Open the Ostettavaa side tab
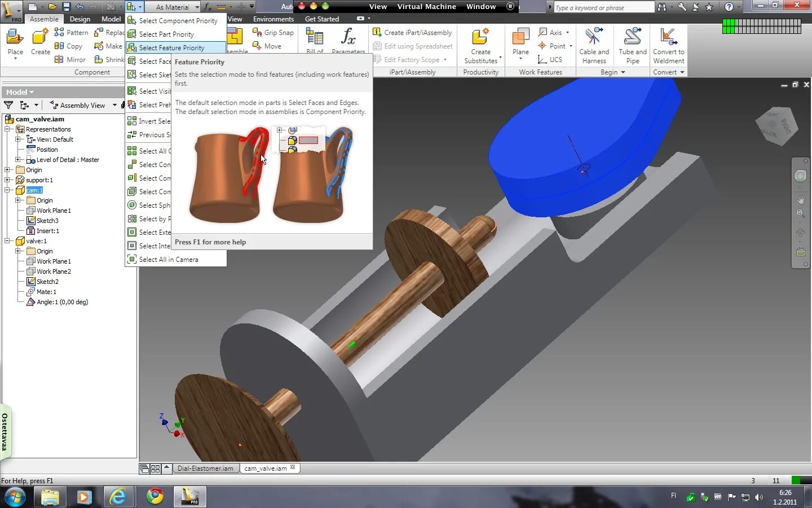 click(5, 432)
